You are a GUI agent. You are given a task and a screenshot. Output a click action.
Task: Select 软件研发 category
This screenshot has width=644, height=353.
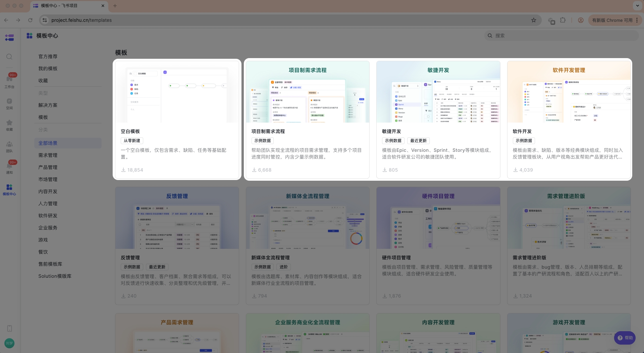[48, 216]
